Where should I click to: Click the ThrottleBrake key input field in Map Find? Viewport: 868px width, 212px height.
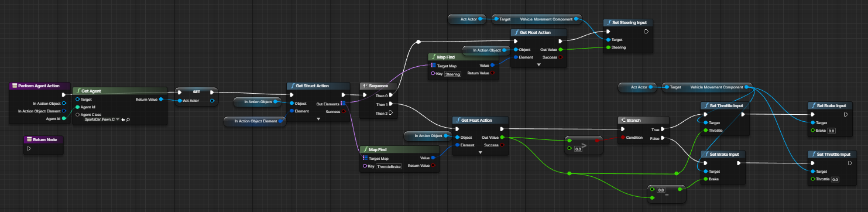coord(389,167)
